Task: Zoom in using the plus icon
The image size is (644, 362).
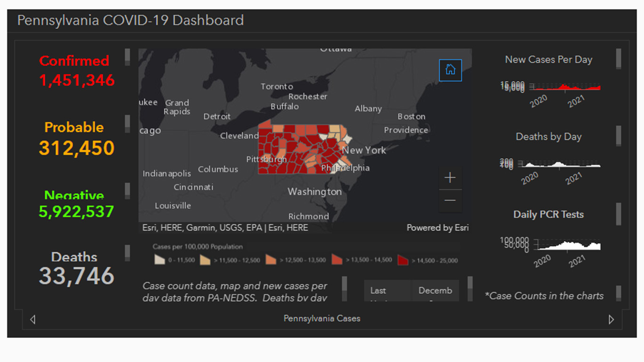Action: point(450,177)
